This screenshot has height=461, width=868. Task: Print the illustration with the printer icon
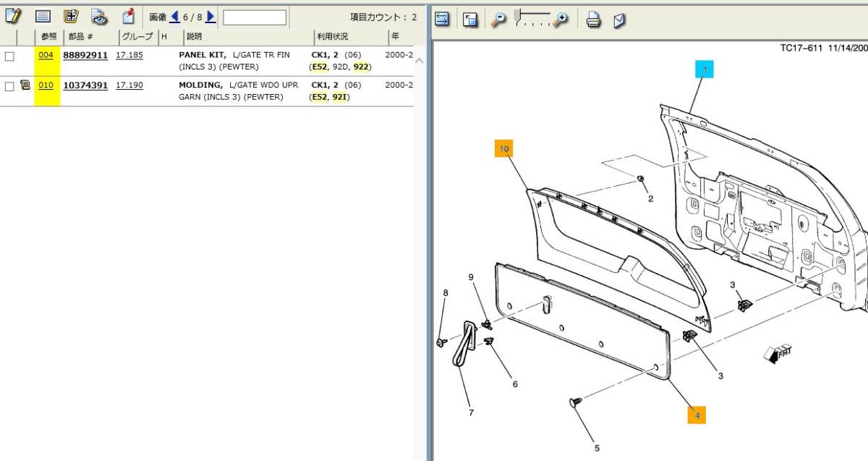pos(593,20)
